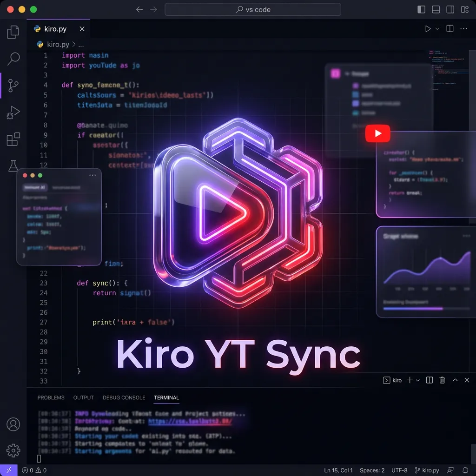
Task: Click the feedback icon in status bar
Action: [450, 470]
